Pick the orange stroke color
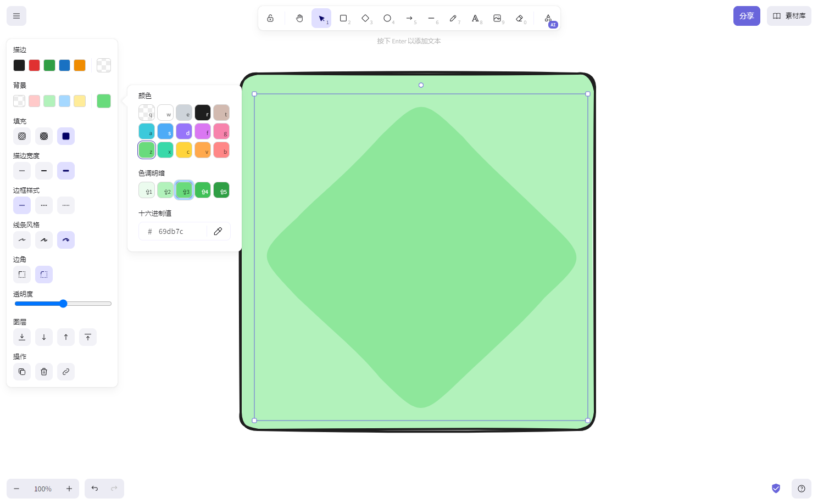The image size is (818, 504). 80,65
